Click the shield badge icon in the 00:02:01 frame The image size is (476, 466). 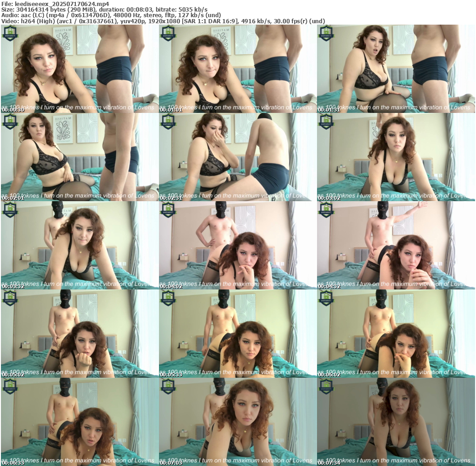(x=9, y=121)
